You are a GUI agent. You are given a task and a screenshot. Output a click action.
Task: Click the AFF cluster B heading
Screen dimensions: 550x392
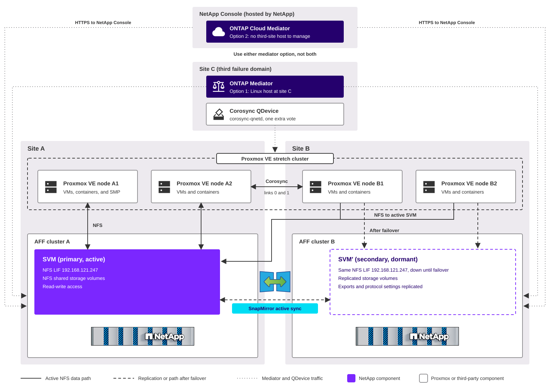pos(317,242)
